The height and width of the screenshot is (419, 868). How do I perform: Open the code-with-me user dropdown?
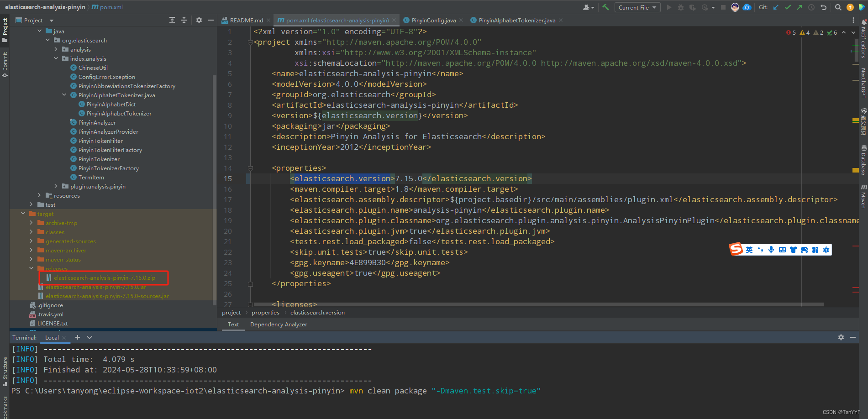point(589,7)
